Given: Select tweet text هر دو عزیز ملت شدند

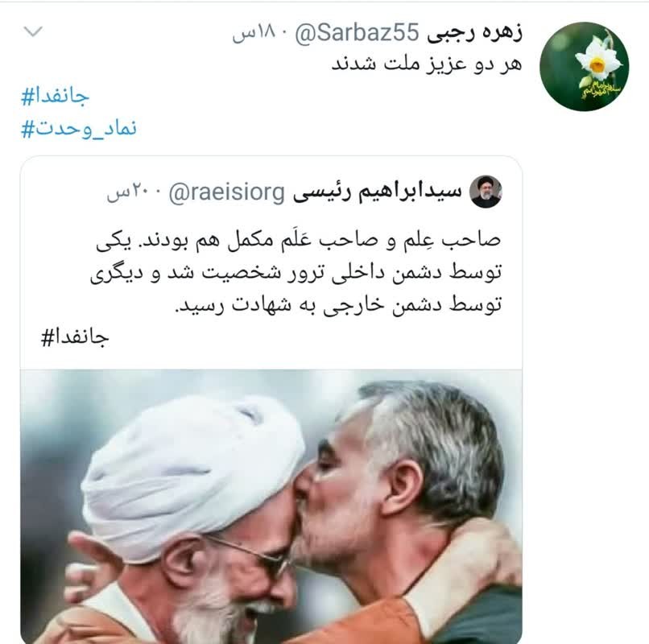Looking at the screenshot, I should tap(426, 64).
